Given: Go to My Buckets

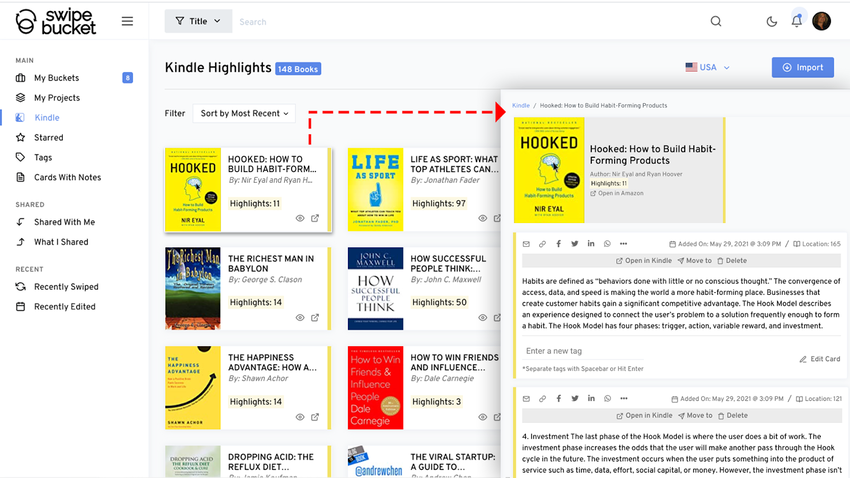Looking at the screenshot, I should [x=56, y=77].
